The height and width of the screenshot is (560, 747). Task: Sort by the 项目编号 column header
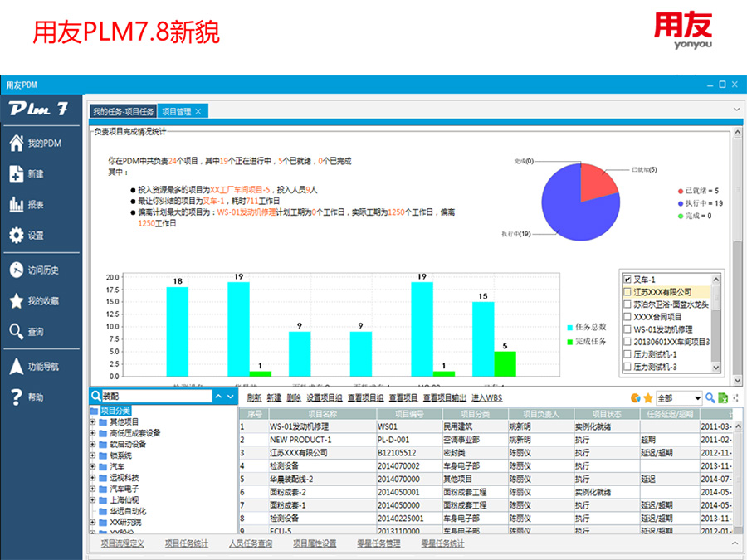[409, 414]
